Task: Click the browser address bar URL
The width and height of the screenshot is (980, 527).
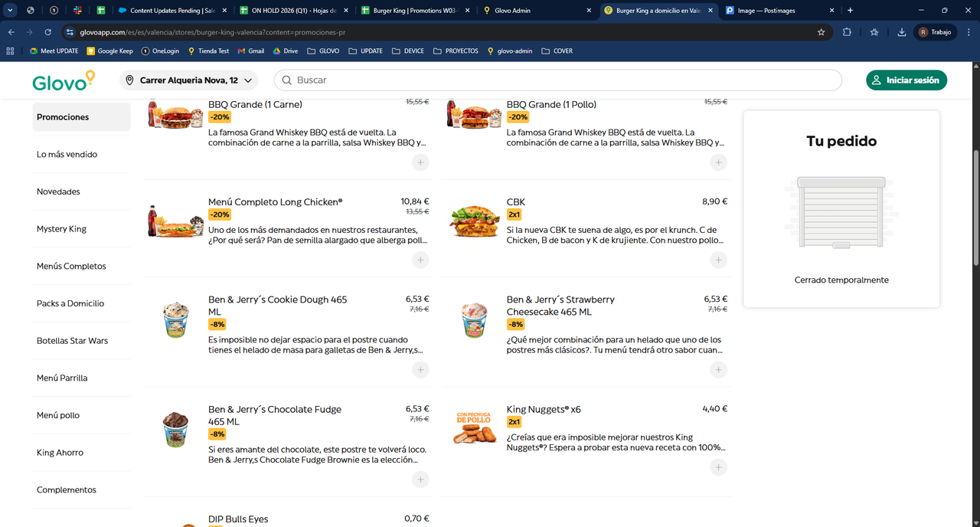Action: click(x=213, y=32)
